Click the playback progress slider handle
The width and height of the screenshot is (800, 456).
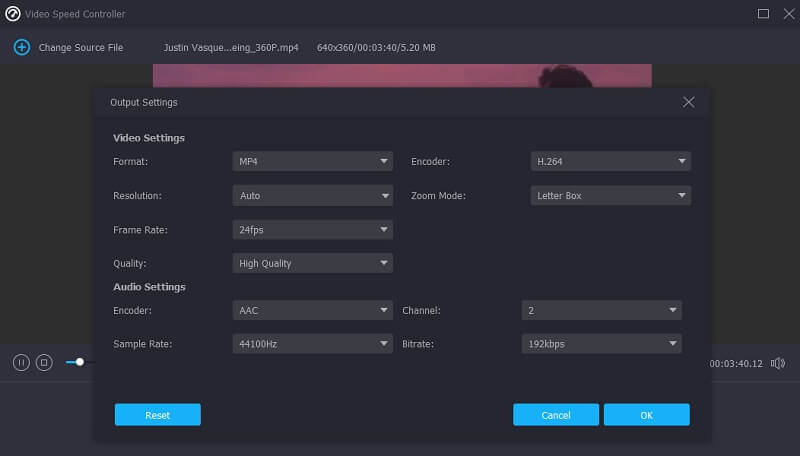coord(80,362)
